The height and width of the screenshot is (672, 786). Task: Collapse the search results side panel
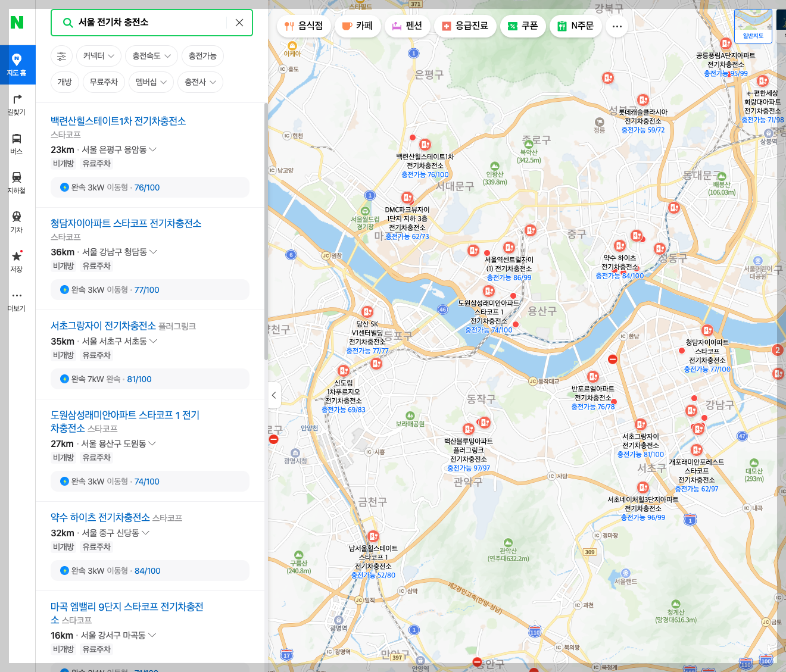[x=274, y=395]
